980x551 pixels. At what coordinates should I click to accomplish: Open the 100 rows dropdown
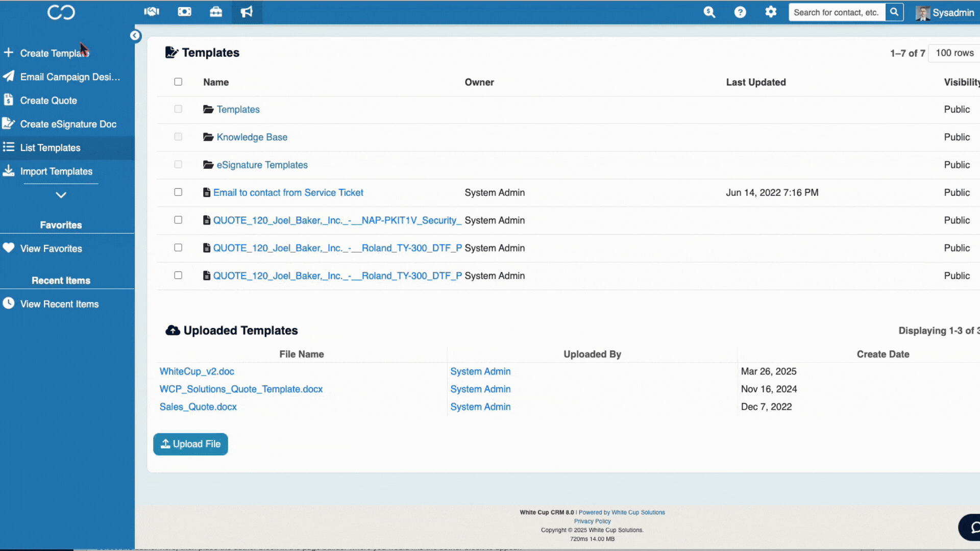pyautogui.click(x=954, y=53)
